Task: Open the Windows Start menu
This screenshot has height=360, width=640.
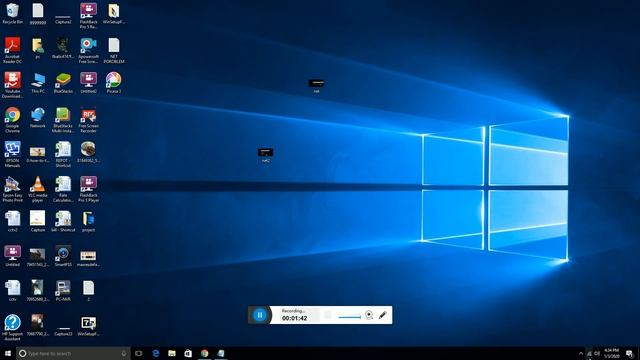Action: tap(8, 353)
